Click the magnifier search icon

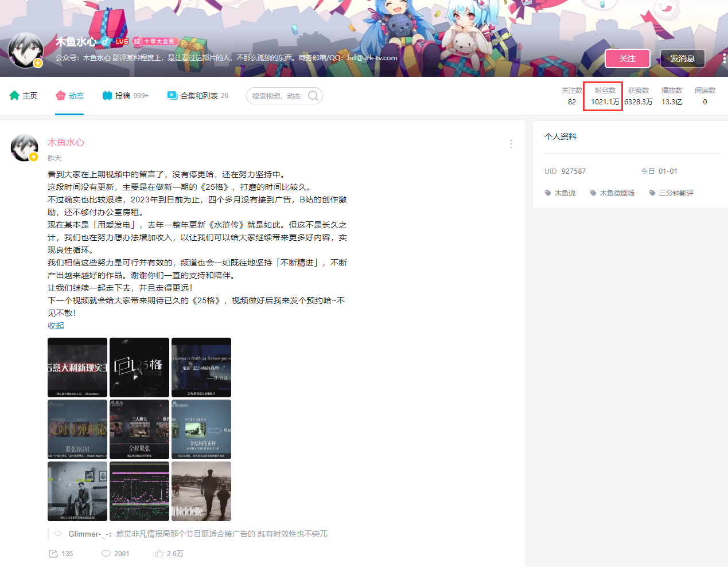tap(313, 96)
